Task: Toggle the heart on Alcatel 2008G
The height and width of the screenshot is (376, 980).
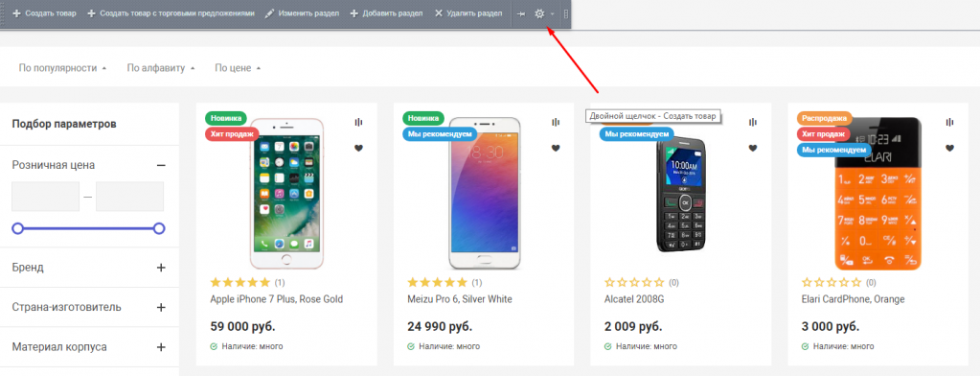Action: click(753, 149)
